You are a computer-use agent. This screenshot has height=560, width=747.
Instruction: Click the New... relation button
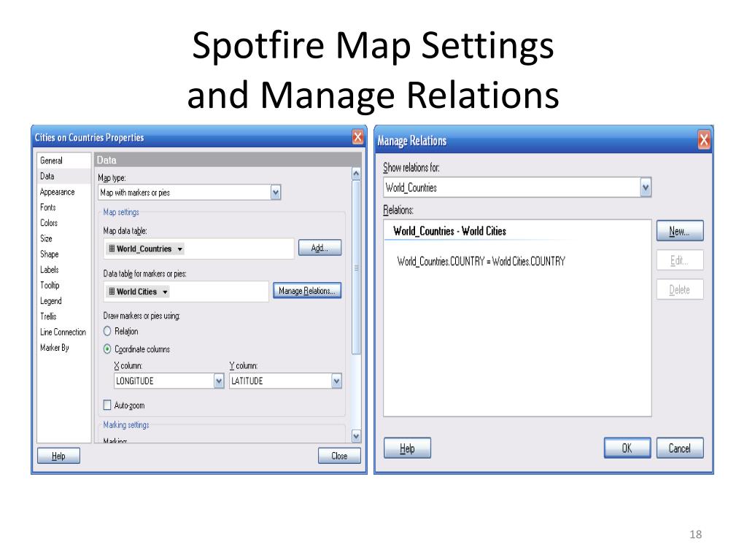coord(680,231)
